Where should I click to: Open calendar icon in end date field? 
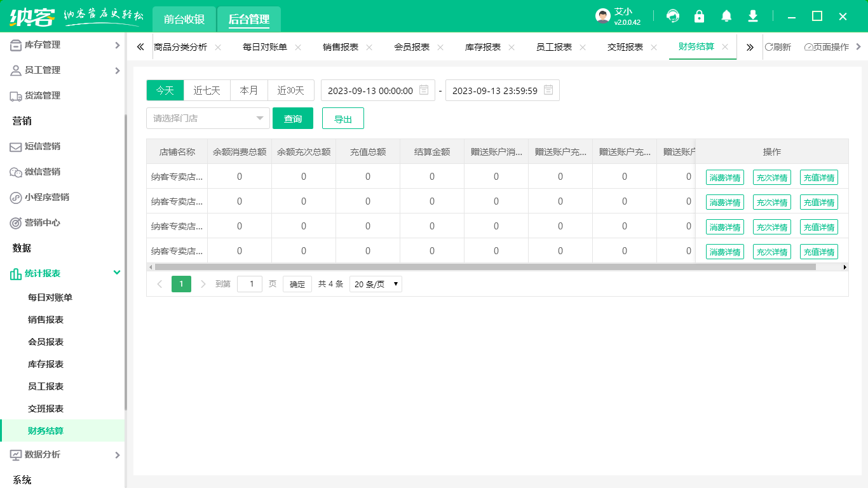pos(548,90)
